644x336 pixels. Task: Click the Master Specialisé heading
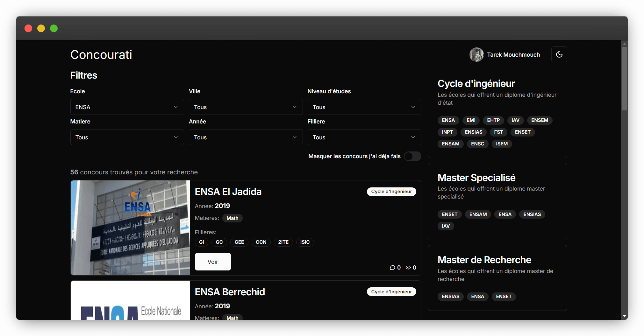476,178
